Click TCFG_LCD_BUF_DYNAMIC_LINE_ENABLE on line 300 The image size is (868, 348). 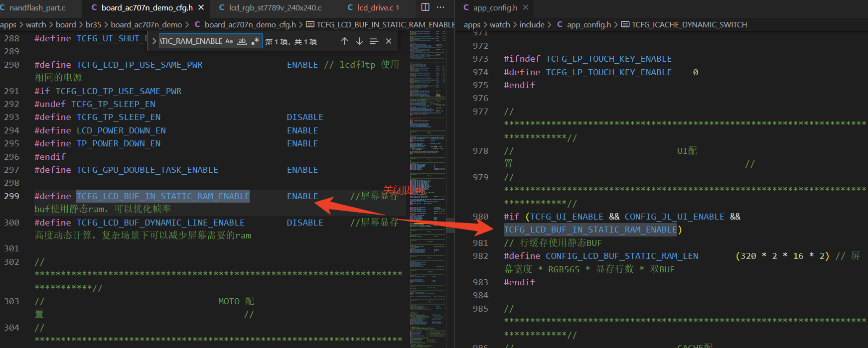[x=160, y=223]
